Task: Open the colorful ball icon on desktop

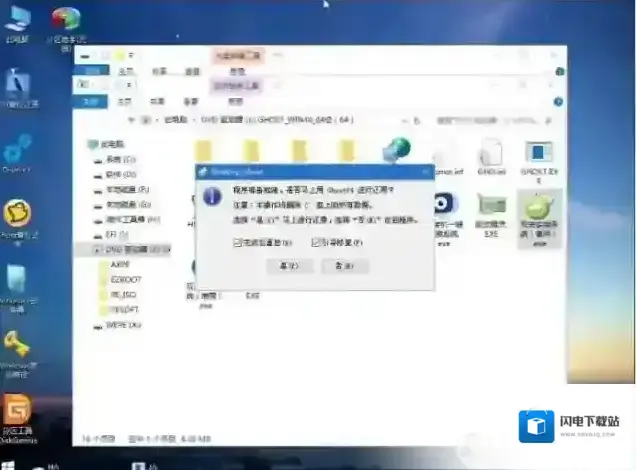Action: click(x=65, y=19)
